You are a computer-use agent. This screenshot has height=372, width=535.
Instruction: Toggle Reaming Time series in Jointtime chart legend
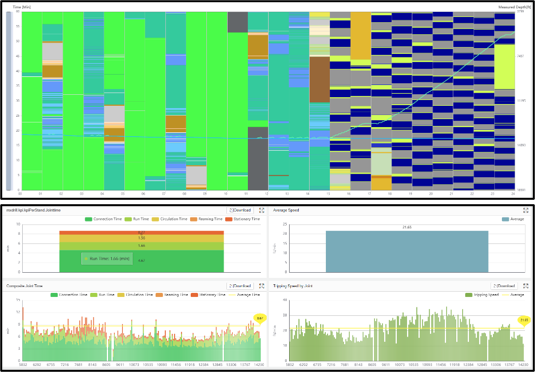[207, 219]
